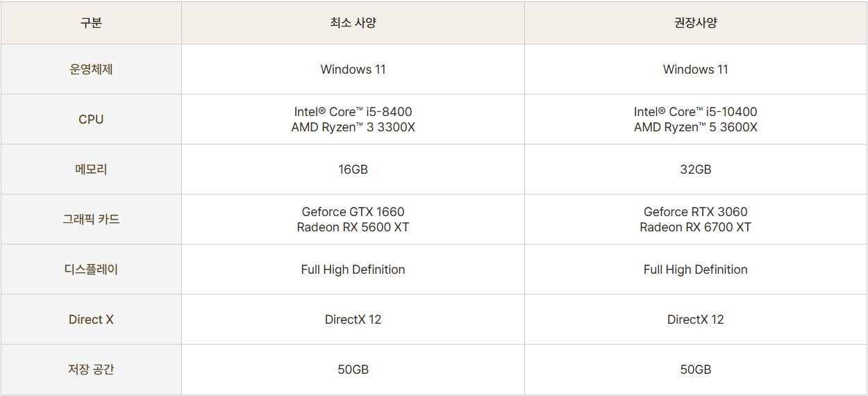This screenshot has height=396, width=868.
Task: Click the Geforce GTX 1660 text
Action: click(x=353, y=212)
